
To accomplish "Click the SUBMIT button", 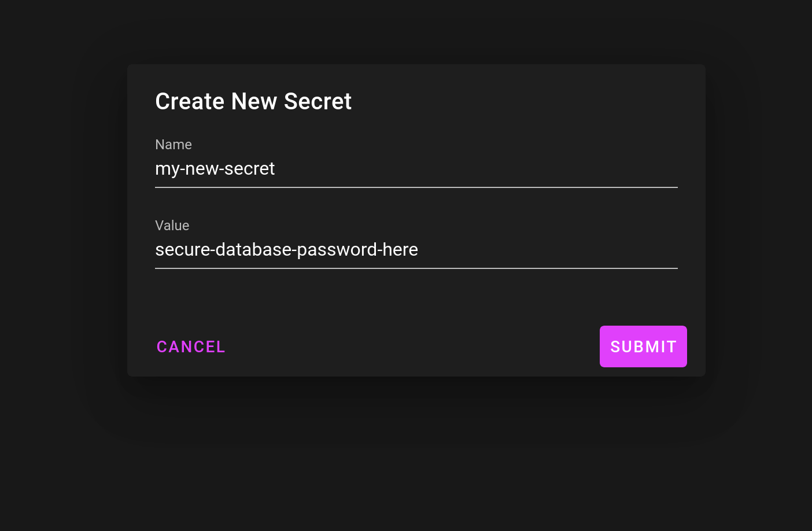I will click(x=643, y=346).
